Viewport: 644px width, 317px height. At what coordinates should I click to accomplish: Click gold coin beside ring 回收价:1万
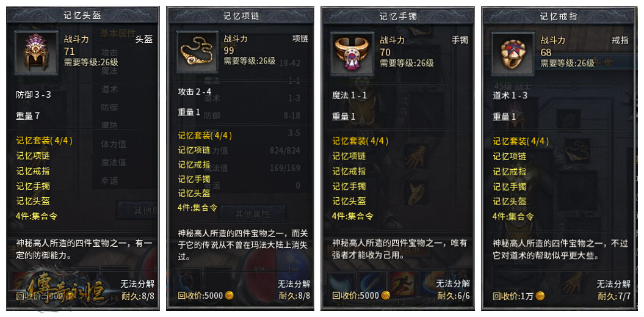pos(540,296)
